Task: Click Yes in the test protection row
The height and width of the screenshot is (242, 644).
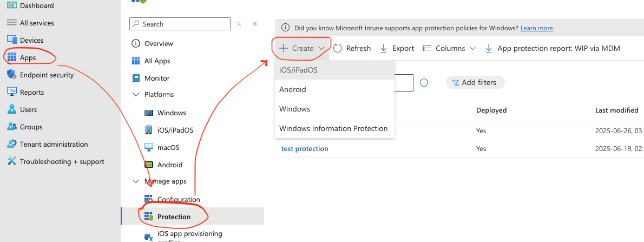Action: coord(481,149)
